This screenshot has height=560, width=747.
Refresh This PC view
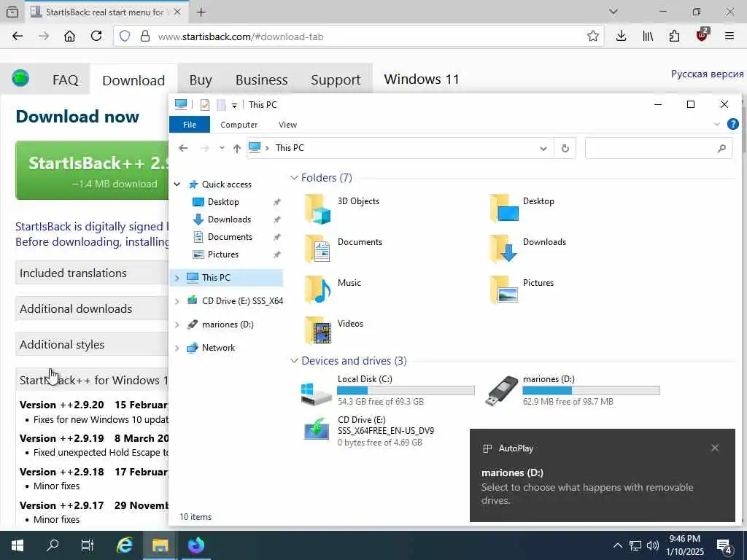coord(565,148)
